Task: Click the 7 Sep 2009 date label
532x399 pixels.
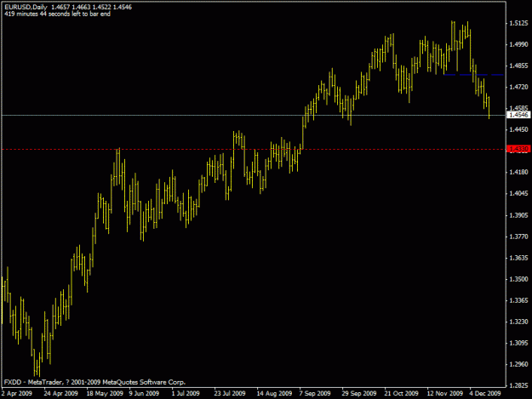Action: click(315, 393)
